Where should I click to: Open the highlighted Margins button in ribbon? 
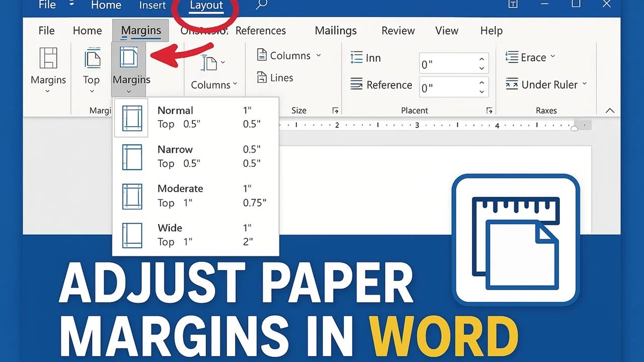(x=128, y=69)
